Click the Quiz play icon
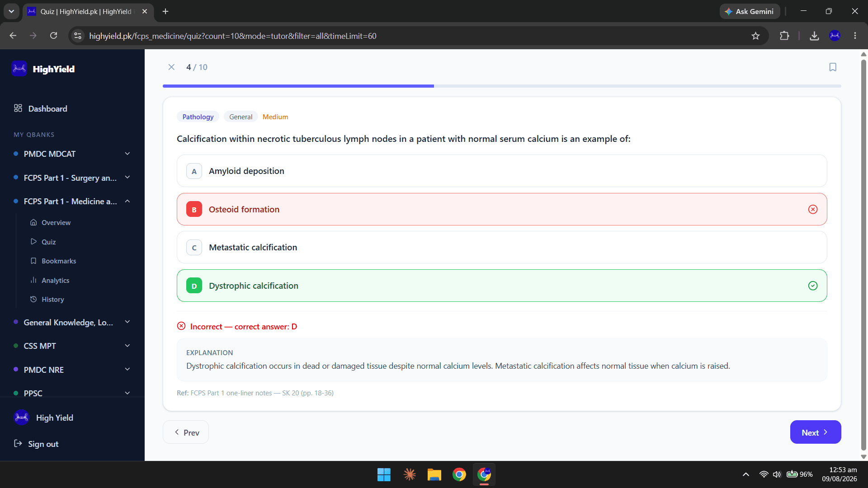 (33, 242)
